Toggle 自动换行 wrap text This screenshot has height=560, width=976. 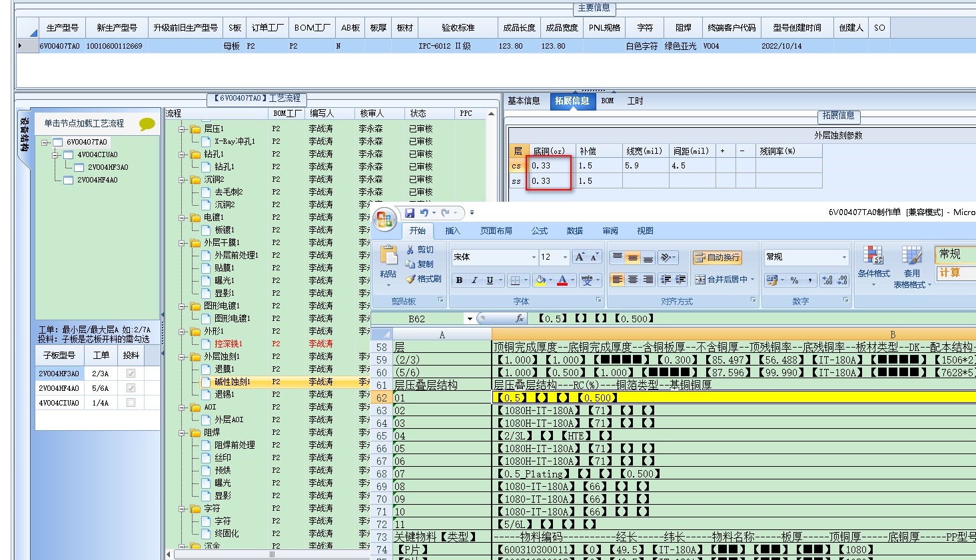click(717, 257)
